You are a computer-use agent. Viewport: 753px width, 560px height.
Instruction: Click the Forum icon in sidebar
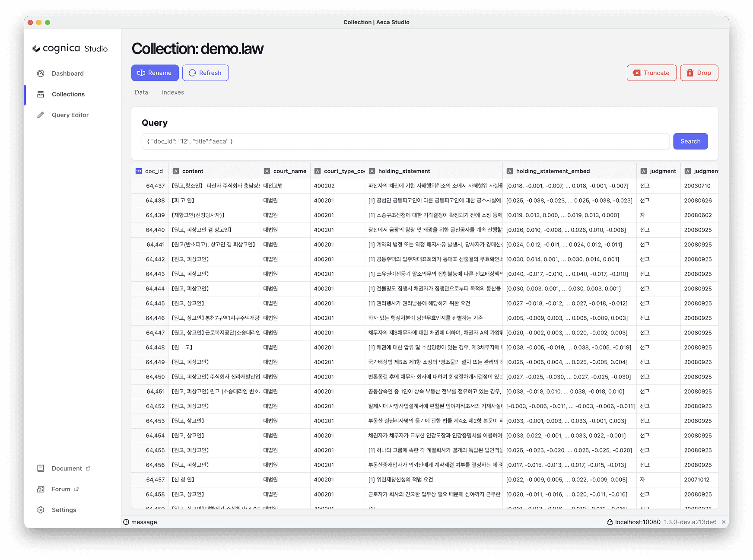(x=41, y=489)
